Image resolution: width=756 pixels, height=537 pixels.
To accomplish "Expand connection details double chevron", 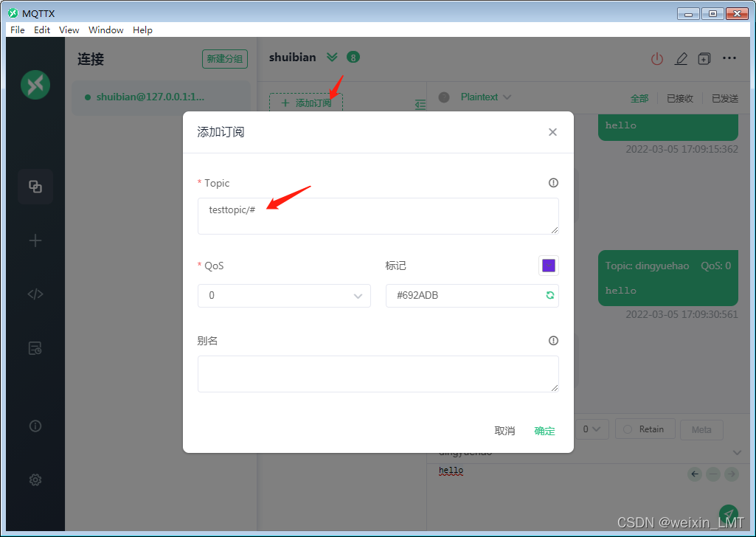I will click(332, 58).
